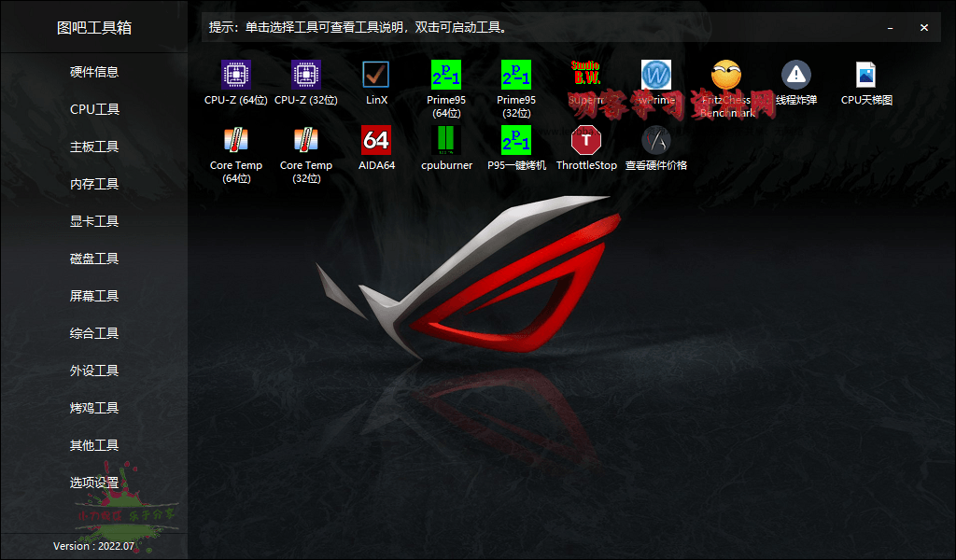Open the 硬件信息 category
Screen dimensions: 956x560
94,72
